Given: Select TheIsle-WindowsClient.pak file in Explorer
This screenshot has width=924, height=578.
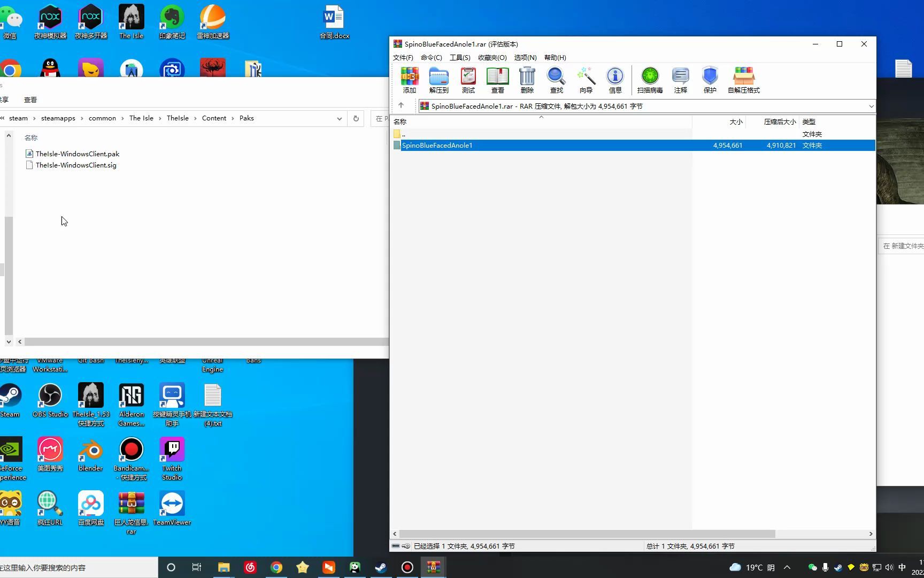Looking at the screenshot, I should [x=72, y=154].
